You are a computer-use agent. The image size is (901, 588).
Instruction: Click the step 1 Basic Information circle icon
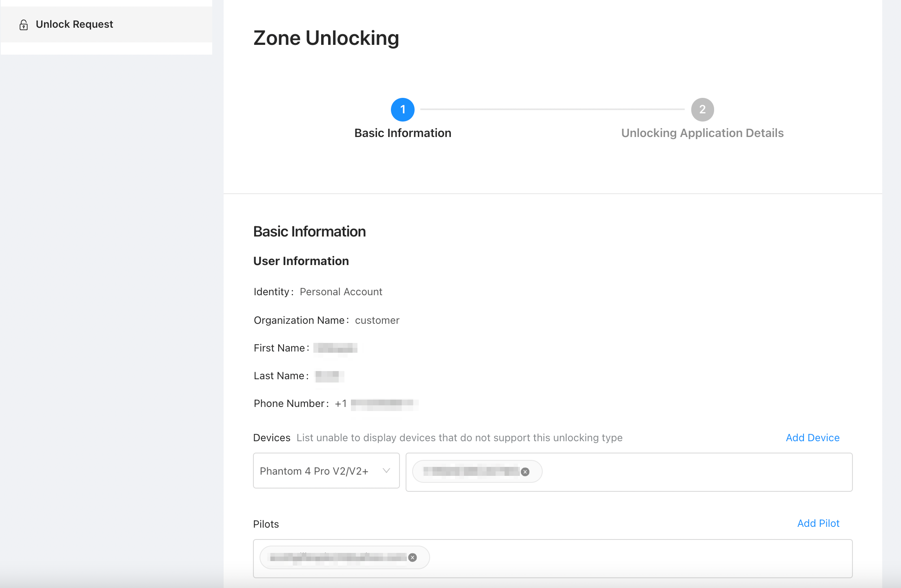[402, 110]
